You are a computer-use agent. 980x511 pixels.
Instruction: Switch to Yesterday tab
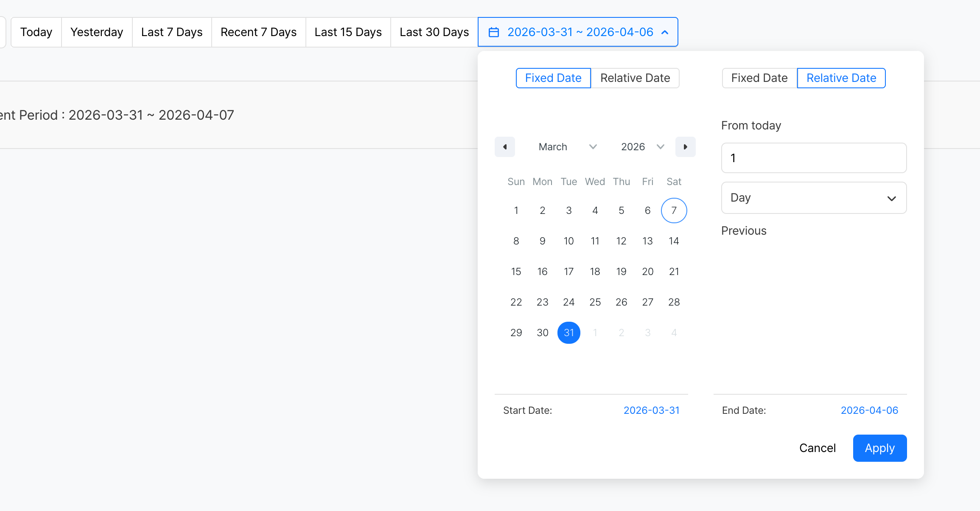(97, 32)
